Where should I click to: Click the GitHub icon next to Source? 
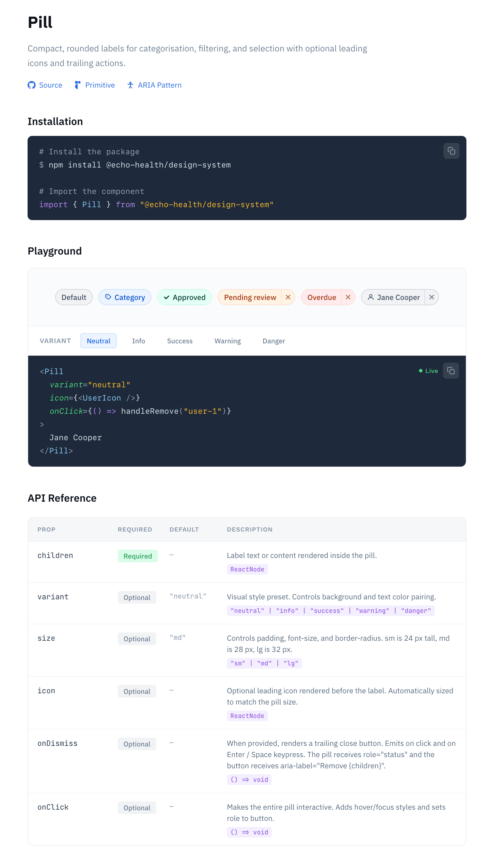click(32, 85)
